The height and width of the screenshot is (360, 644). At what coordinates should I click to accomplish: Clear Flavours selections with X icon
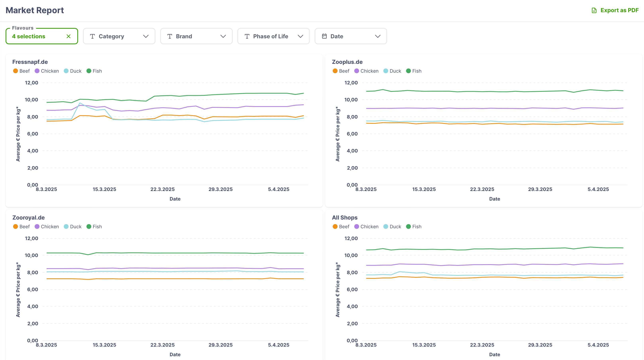click(69, 36)
